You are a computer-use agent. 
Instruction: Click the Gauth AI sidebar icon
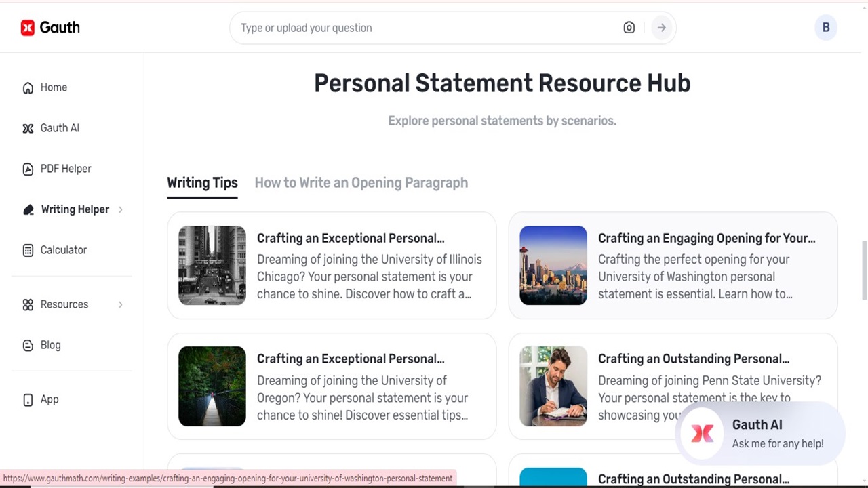[x=28, y=128]
